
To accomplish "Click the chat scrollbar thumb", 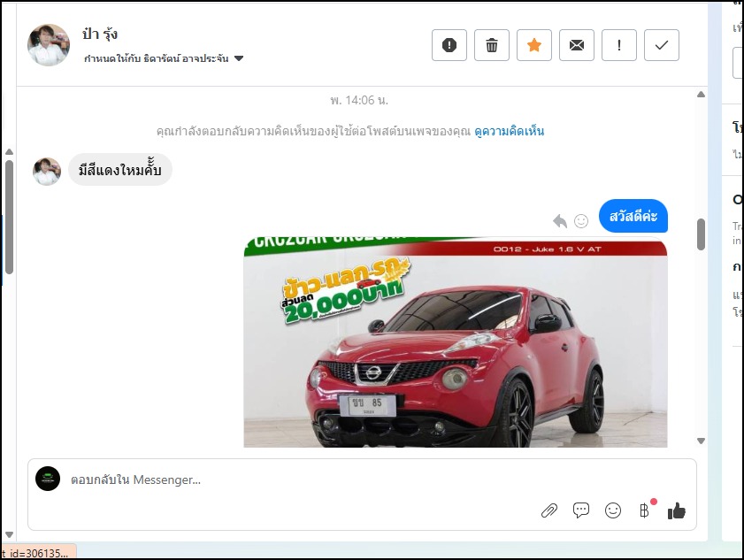I will click(701, 234).
